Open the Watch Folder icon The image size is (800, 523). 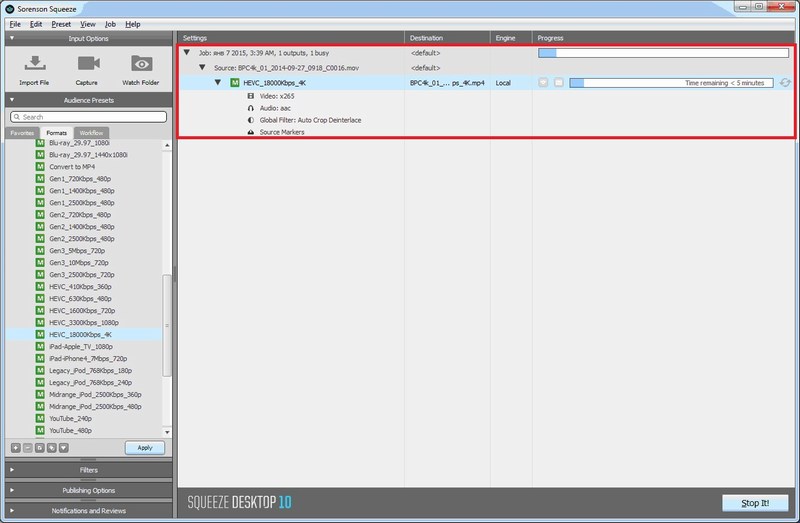(x=141, y=63)
